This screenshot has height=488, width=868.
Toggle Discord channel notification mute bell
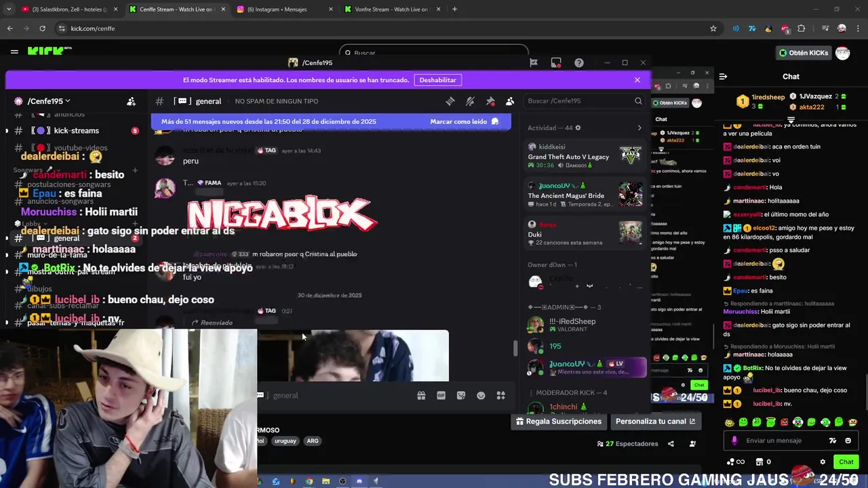[x=470, y=101]
